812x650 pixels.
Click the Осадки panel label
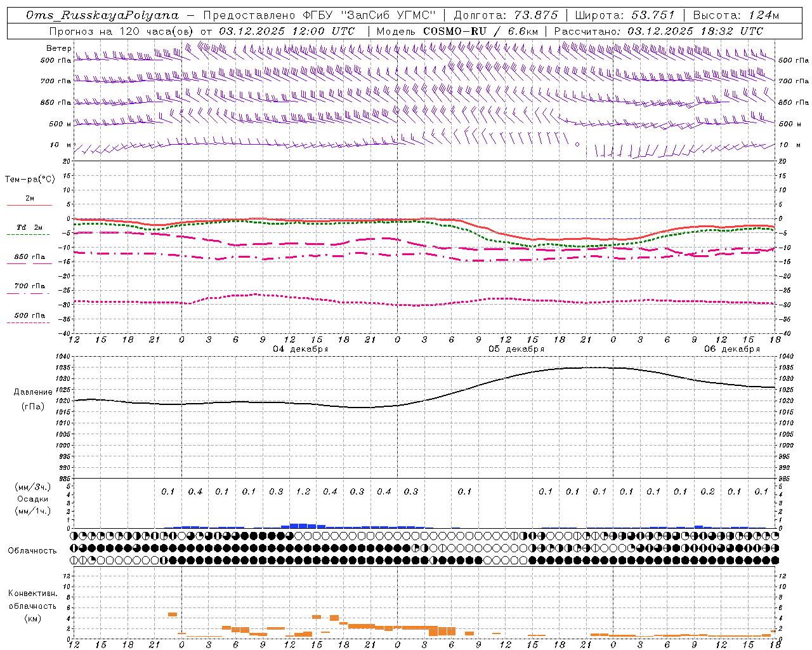click(x=32, y=499)
